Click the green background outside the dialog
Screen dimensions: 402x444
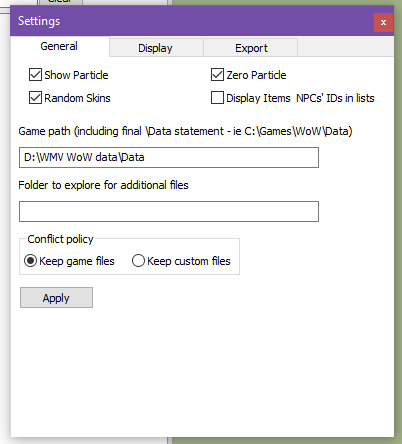pyautogui.click(x=398, y=233)
